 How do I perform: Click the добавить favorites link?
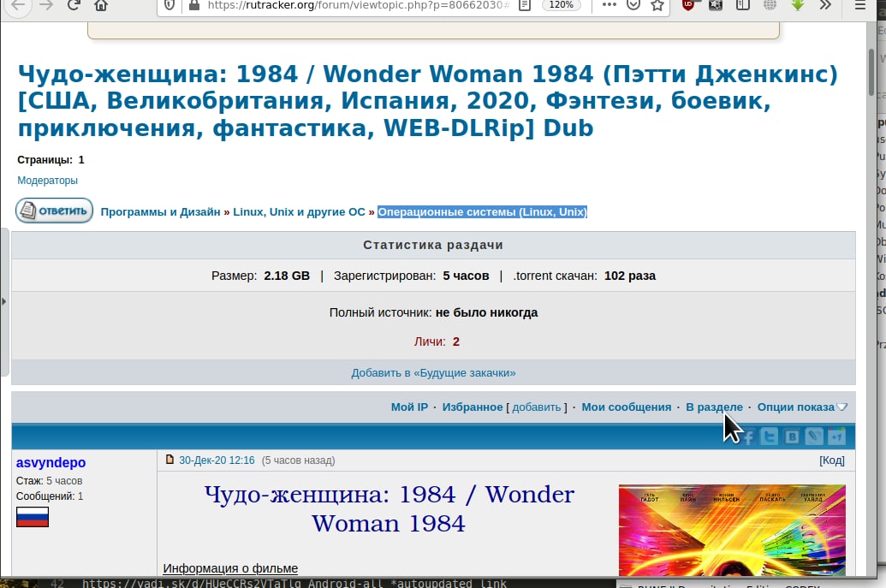(536, 407)
